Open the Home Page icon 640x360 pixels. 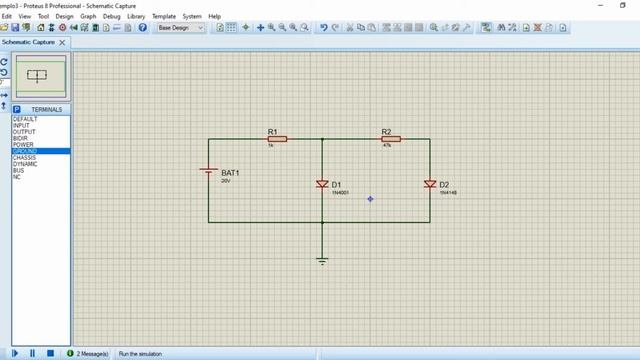click(40, 27)
